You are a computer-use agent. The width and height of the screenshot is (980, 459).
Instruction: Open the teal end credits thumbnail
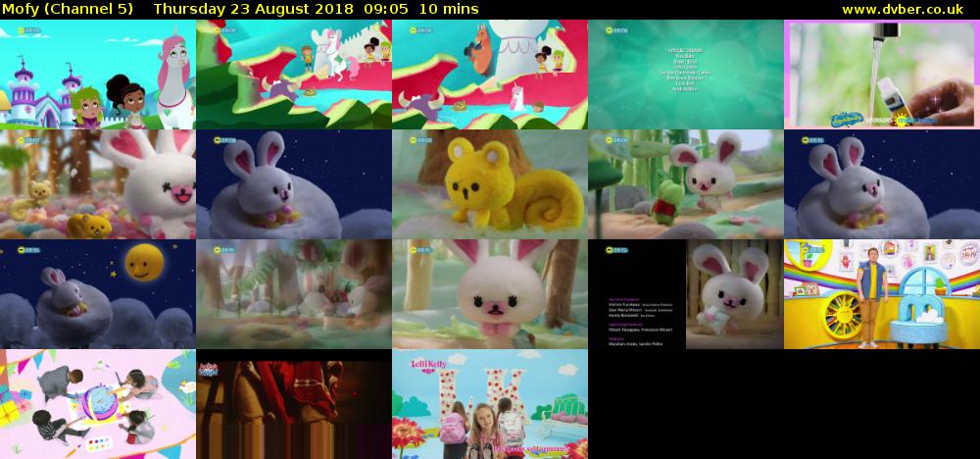[686, 75]
